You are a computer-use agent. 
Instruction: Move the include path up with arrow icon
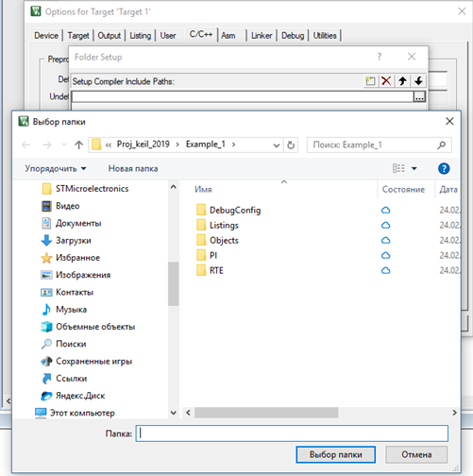point(402,81)
